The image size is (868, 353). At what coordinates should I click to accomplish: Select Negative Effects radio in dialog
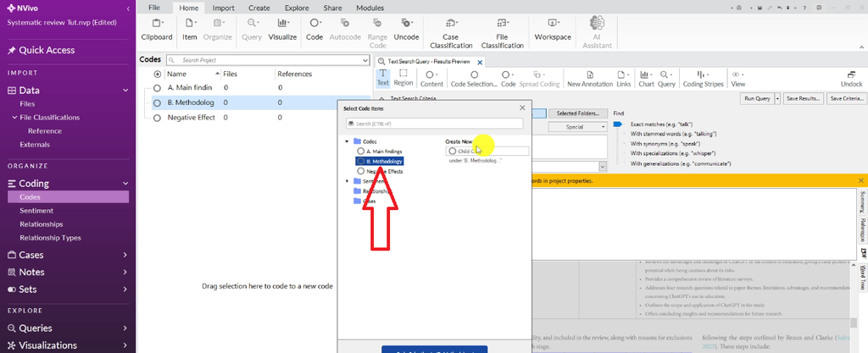(361, 171)
